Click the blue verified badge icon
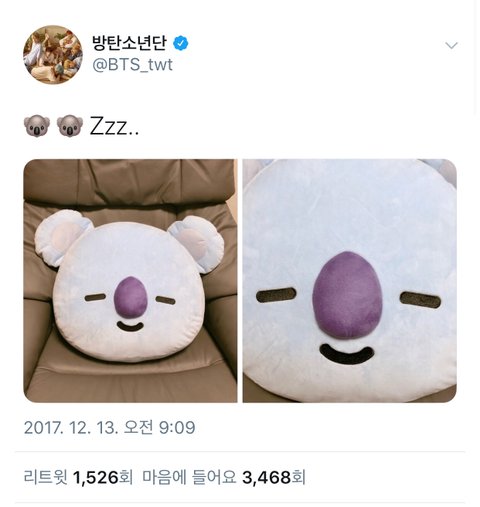Image resolution: width=480 pixels, height=507 pixels. 181,43
